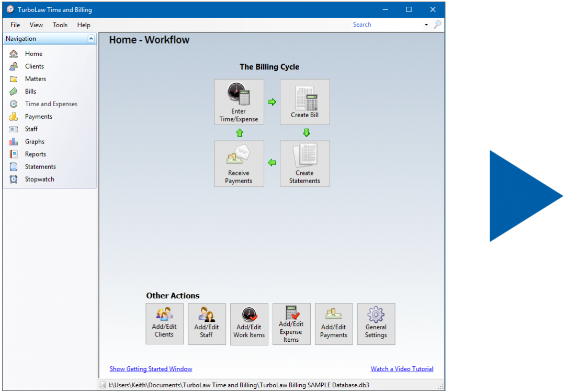The height and width of the screenshot is (392, 565).
Task: Select the Receive Payments workflow icon
Action: coord(239,163)
